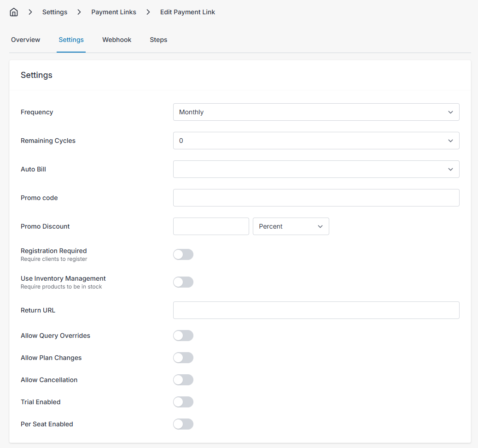Image resolution: width=478 pixels, height=448 pixels.
Task: Switch on Per Seat Enabled
Action: coord(183,424)
